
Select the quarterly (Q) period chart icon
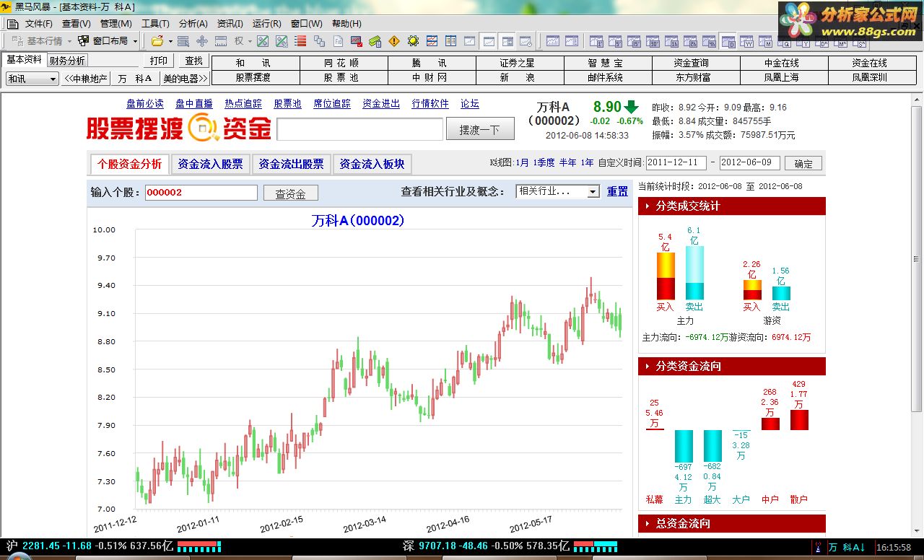[x=784, y=41]
